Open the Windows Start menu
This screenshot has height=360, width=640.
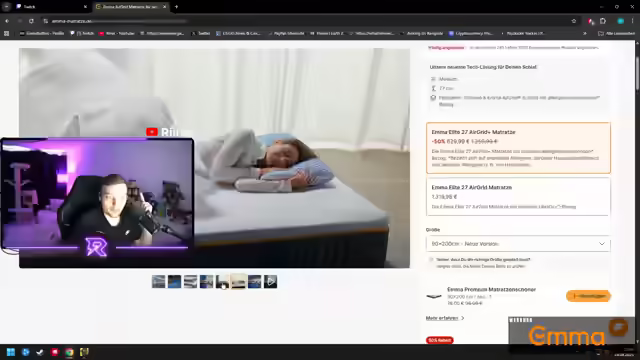(x=11, y=352)
